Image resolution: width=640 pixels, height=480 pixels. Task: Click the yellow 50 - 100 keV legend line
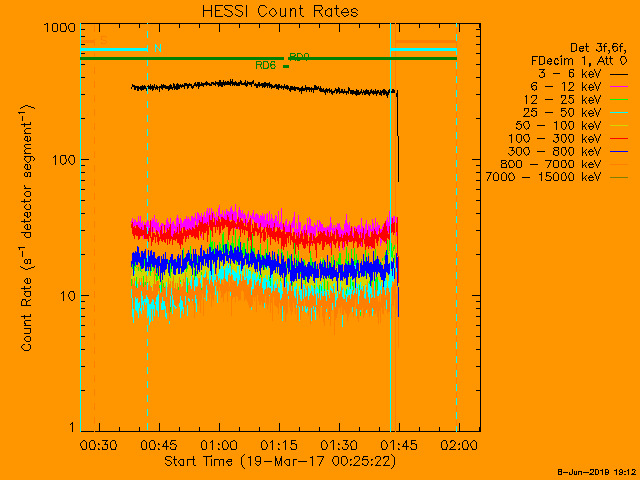pos(619,126)
